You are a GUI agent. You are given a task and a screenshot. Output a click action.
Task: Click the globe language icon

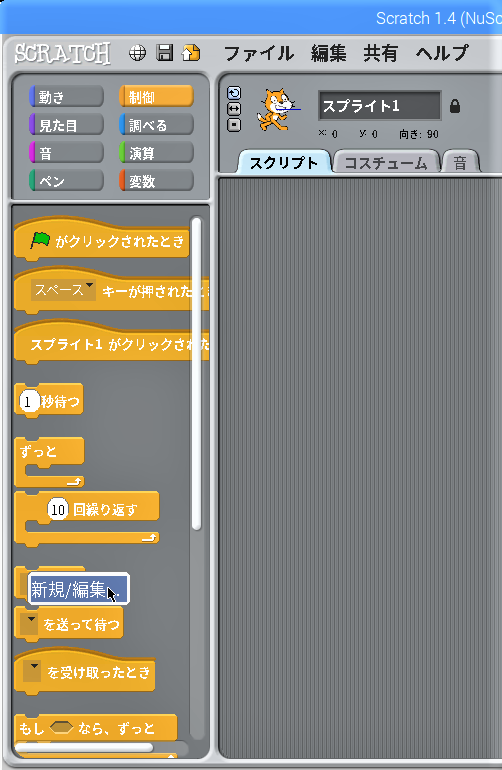138,53
